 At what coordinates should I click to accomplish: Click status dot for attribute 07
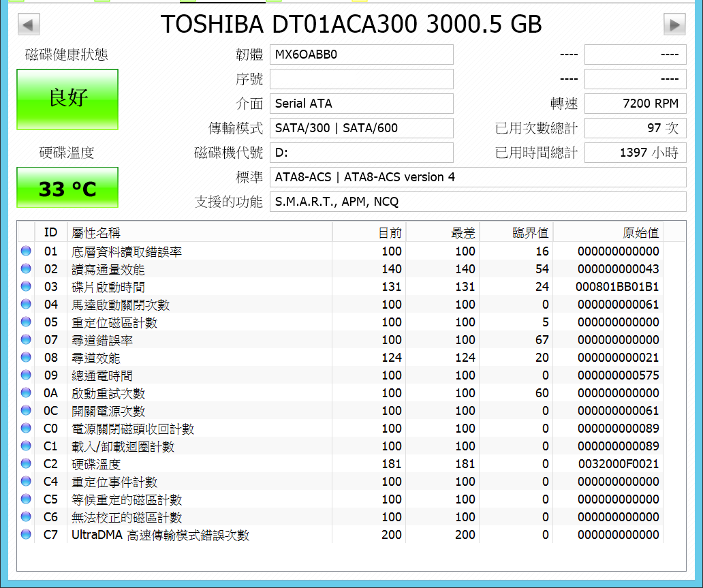coord(26,339)
